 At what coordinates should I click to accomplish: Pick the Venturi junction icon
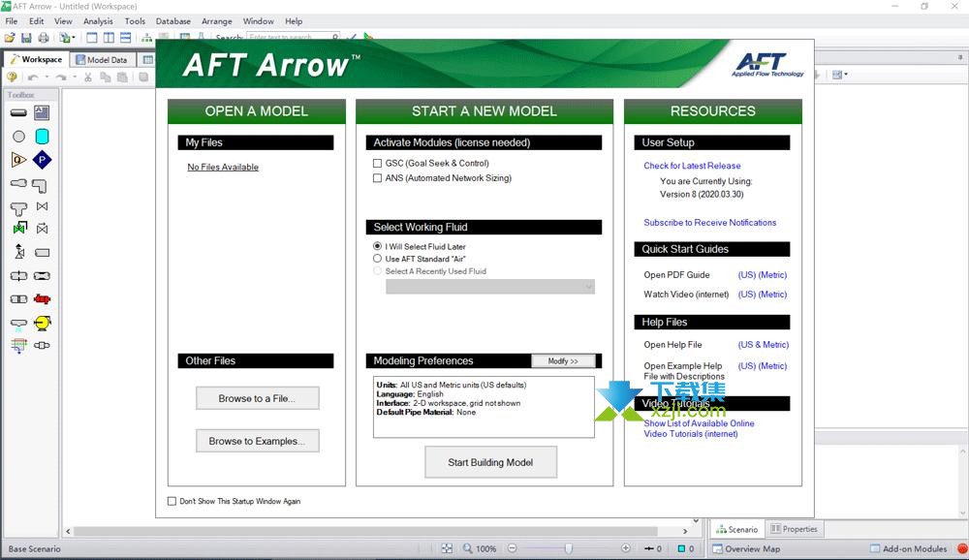click(42, 276)
